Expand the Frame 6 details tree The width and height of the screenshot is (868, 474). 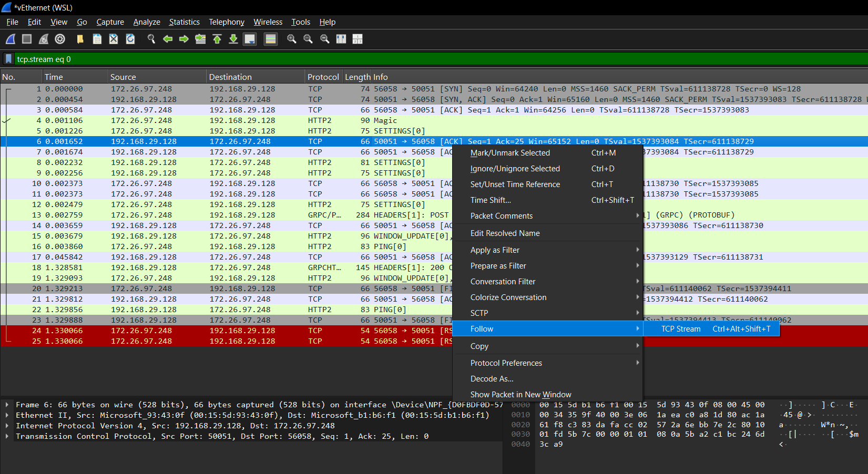tap(7, 405)
